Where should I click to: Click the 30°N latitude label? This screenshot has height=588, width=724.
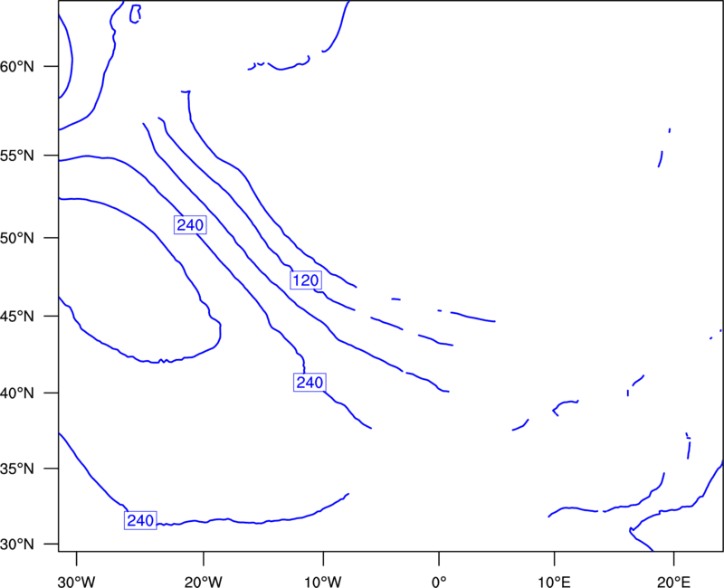[17, 545]
